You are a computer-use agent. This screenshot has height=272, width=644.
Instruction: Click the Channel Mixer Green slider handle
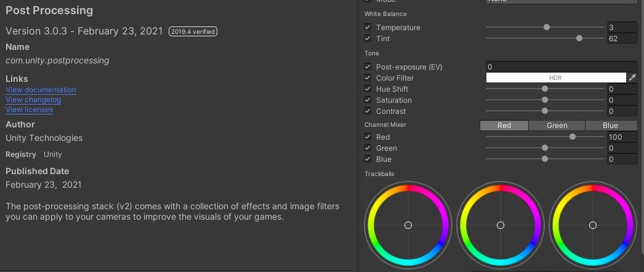point(545,148)
